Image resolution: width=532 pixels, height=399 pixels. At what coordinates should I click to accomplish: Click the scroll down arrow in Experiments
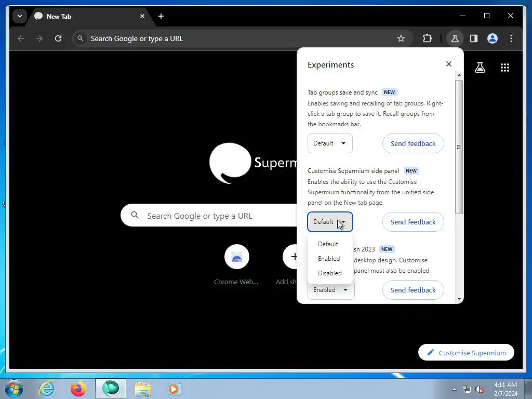[459, 299]
